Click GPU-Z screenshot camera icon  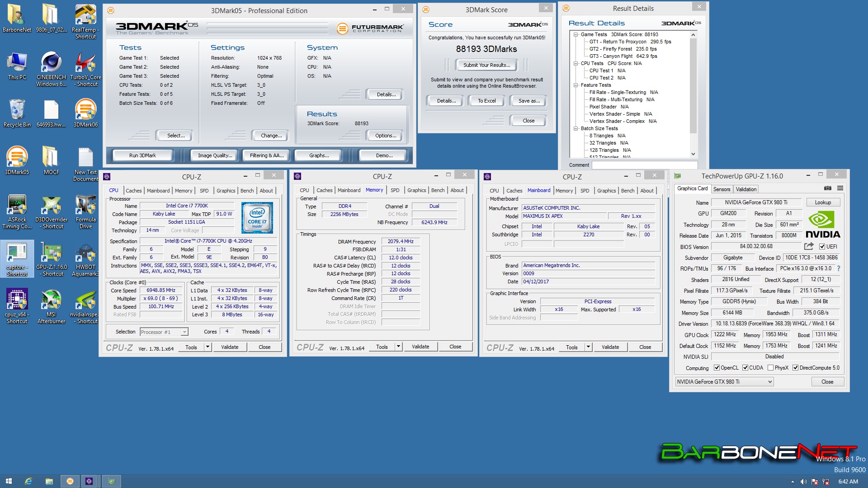827,188
